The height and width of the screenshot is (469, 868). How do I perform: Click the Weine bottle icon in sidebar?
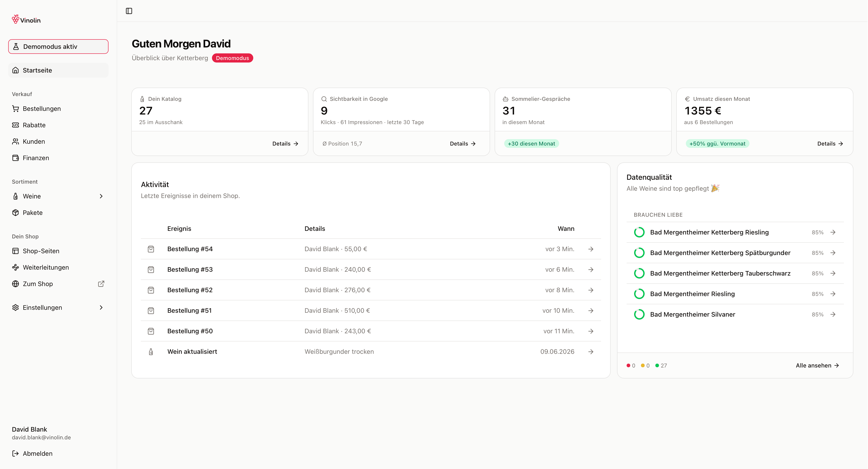tap(15, 196)
